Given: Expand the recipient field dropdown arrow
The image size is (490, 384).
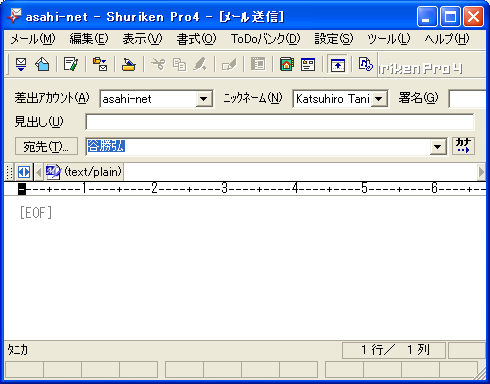Looking at the screenshot, I should click(x=437, y=147).
